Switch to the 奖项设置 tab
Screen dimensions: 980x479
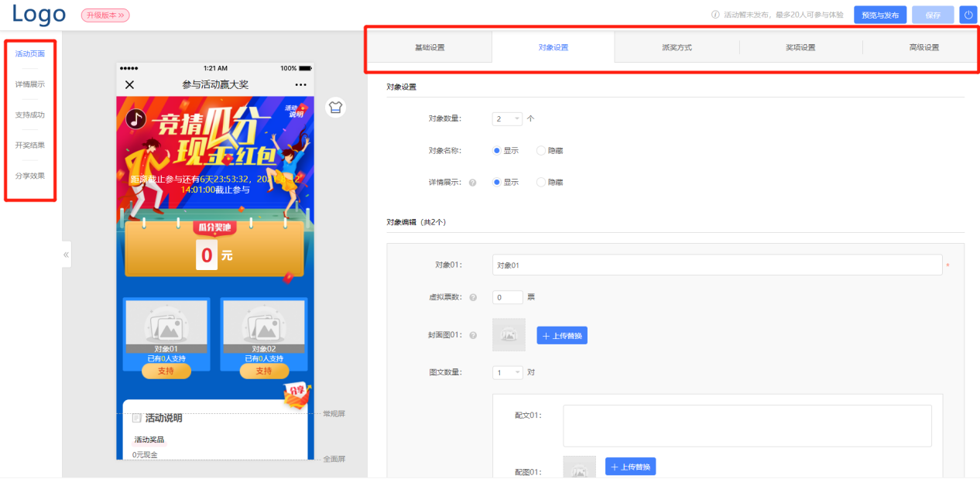coord(800,46)
